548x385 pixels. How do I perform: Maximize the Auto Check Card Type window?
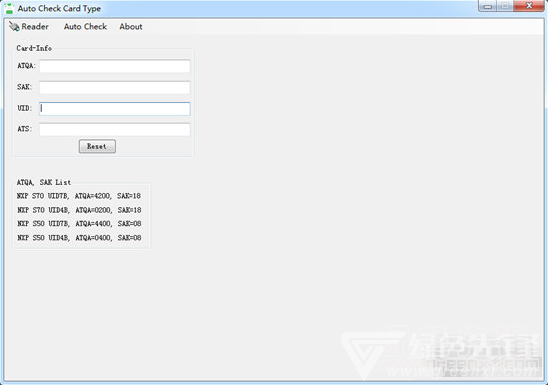tap(505, 6)
